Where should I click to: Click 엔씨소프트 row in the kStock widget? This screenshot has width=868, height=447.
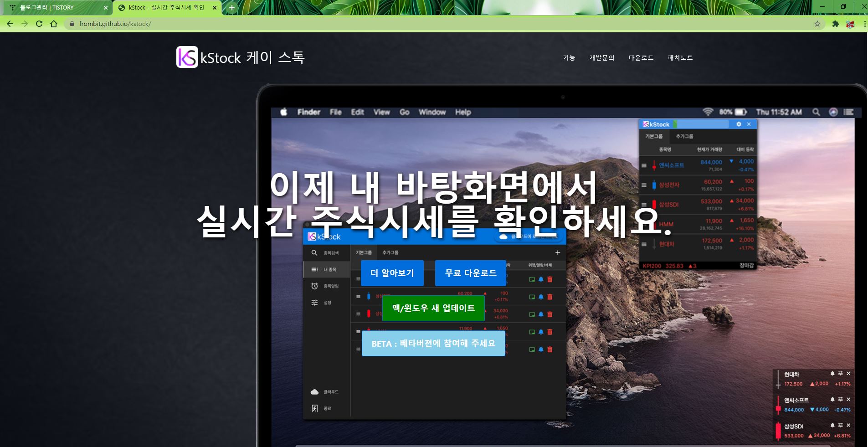(698, 165)
